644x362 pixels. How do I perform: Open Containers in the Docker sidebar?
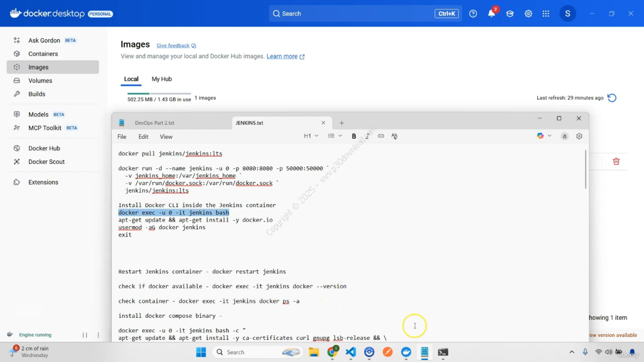43,54
